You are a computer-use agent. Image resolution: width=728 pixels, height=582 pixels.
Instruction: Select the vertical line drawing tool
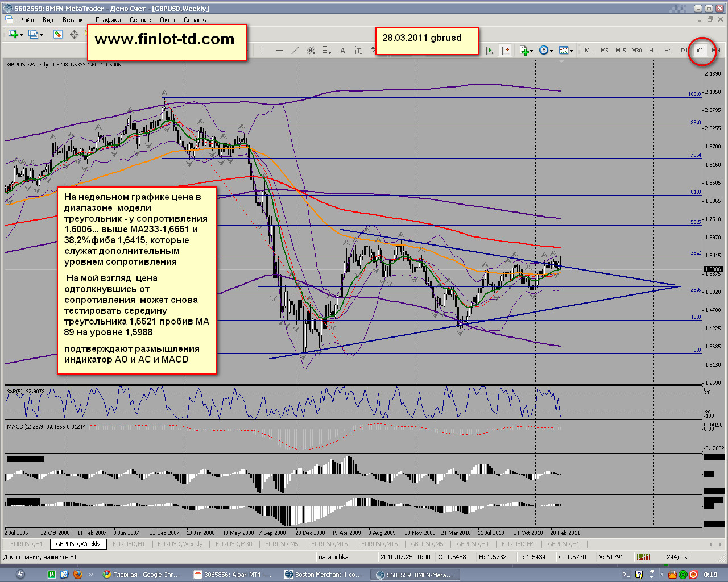click(x=263, y=50)
